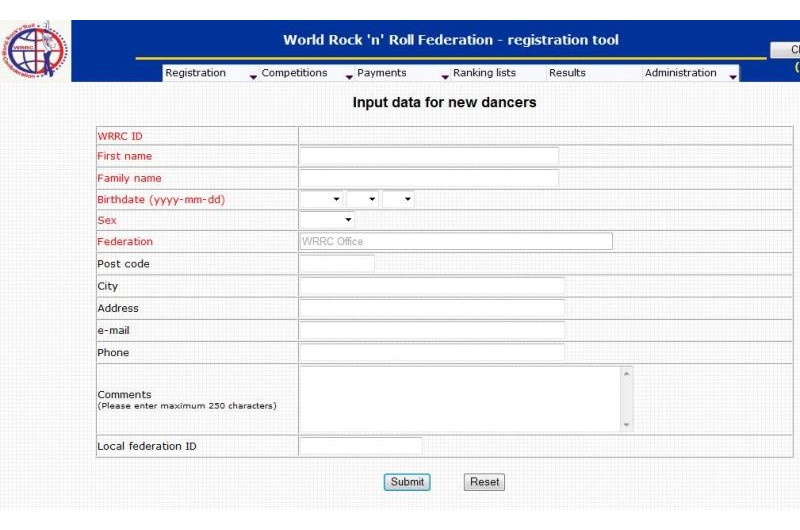Open the Ranking lists menu
This screenshot has width=800, height=530.
pos(484,73)
